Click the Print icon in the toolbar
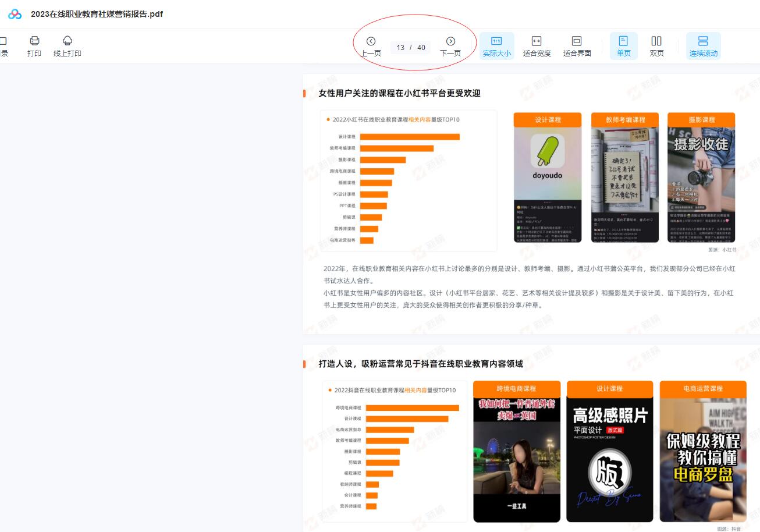 coord(34,46)
